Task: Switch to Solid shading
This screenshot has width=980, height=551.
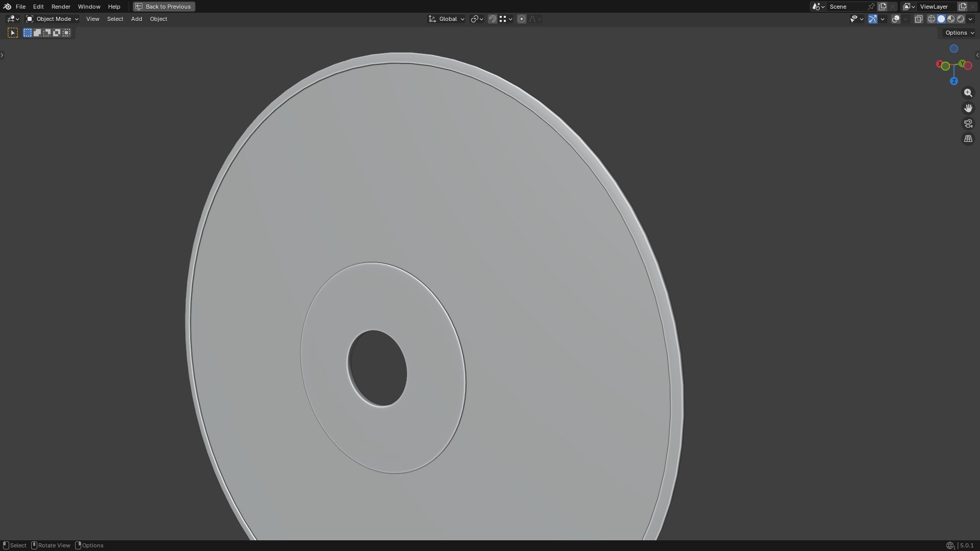Action: 941,19
